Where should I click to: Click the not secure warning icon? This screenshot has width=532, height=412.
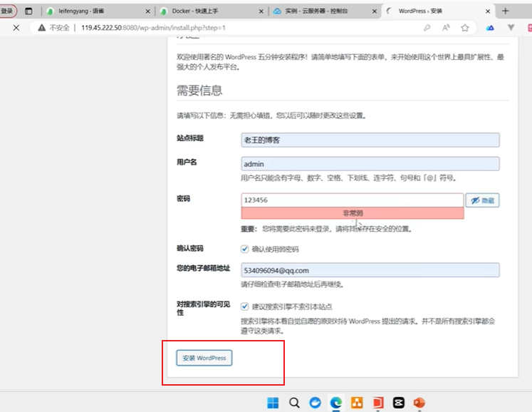point(42,28)
